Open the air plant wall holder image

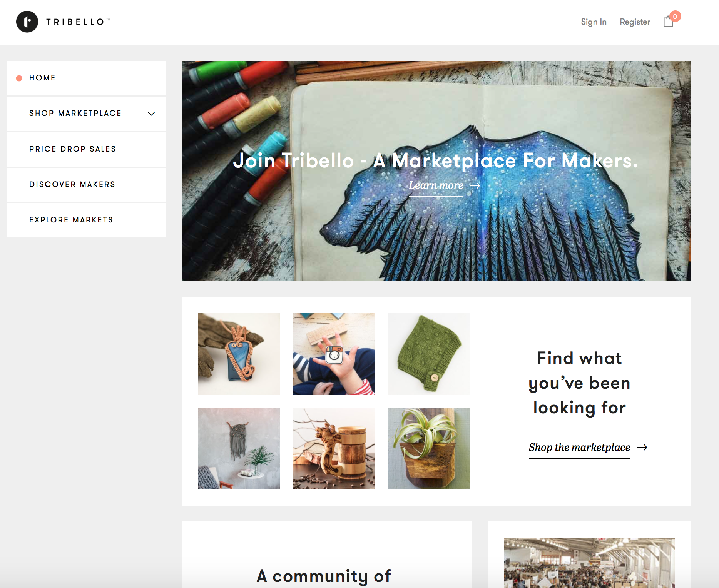pos(428,448)
